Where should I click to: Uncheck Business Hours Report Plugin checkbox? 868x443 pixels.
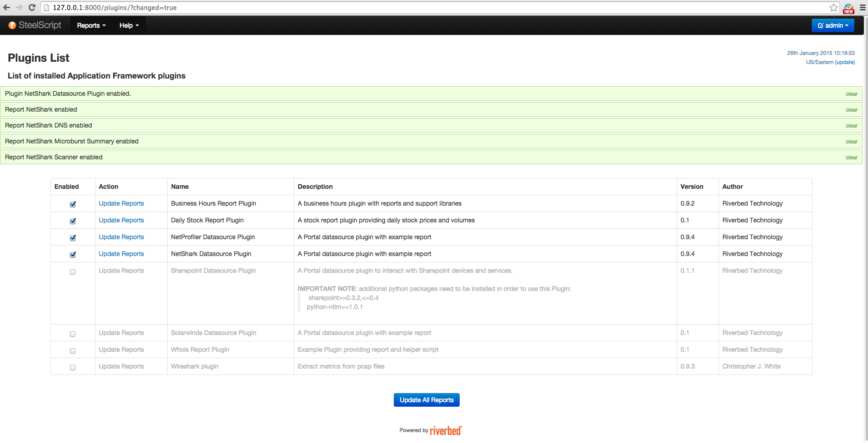(x=73, y=204)
